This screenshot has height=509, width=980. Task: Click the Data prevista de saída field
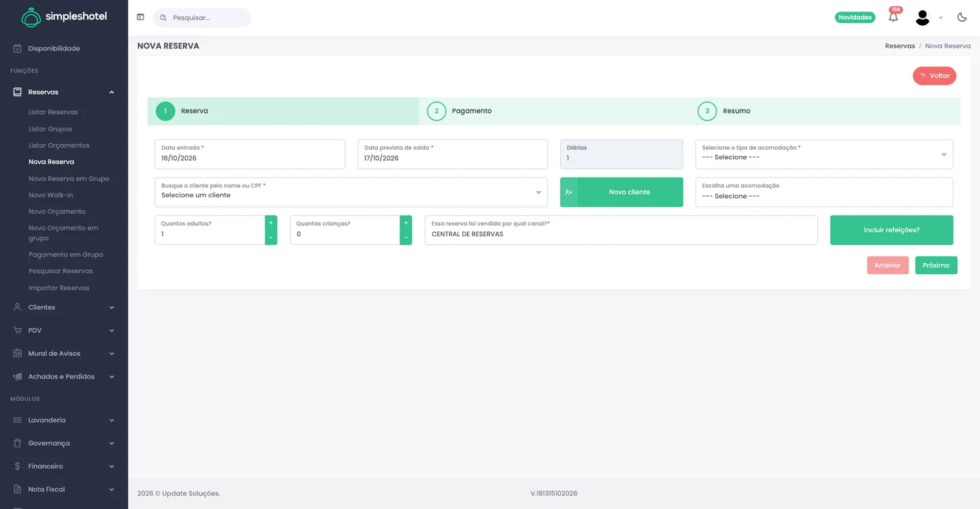pyautogui.click(x=453, y=154)
